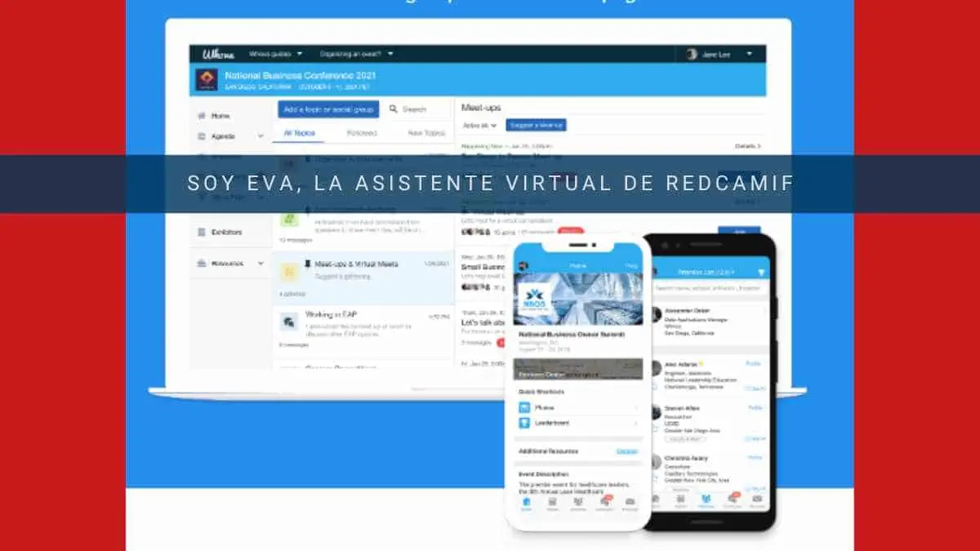The image size is (980, 551).
Task: Click the Suggest a Meet-up button
Action: pos(536,125)
